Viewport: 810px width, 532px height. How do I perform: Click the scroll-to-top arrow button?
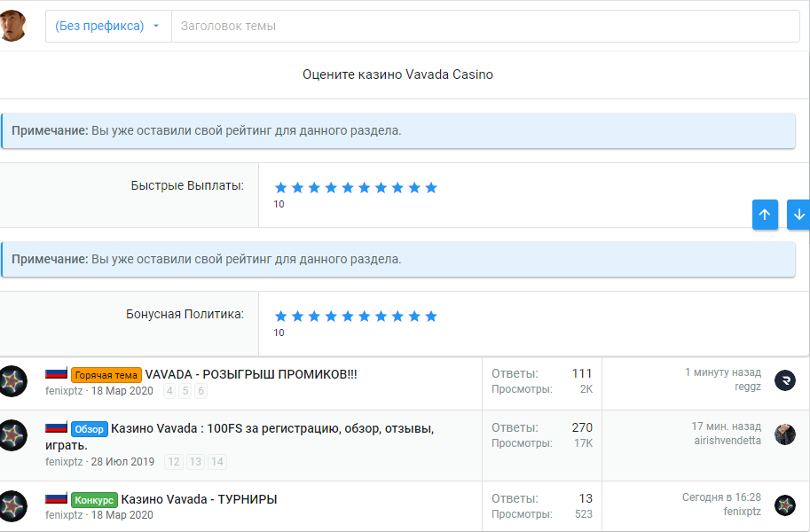(x=765, y=215)
